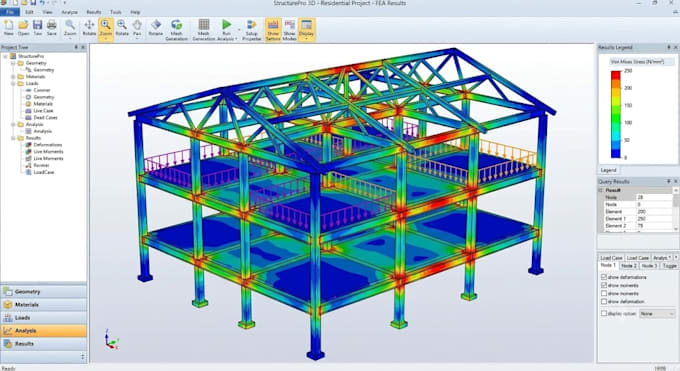Pin the Query Results panel
Viewport: 680px width, 371px height.
click(x=668, y=181)
